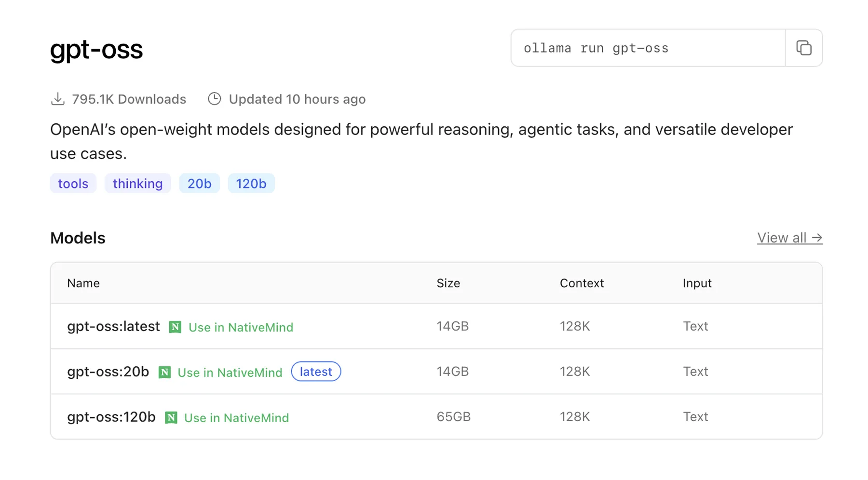
Task: Click the clock icon beside Updated
Action: point(215,99)
